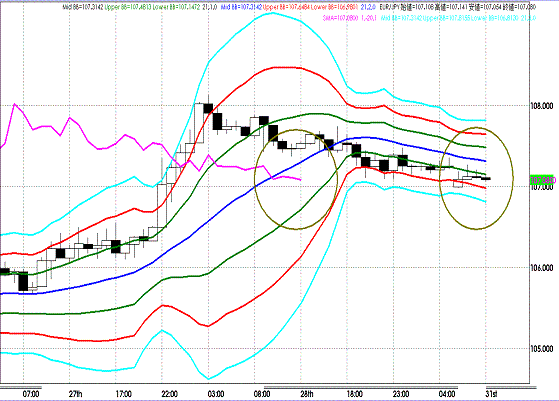Click the magenta SMA legend text
This screenshot has width=559, height=401.
pos(349,18)
